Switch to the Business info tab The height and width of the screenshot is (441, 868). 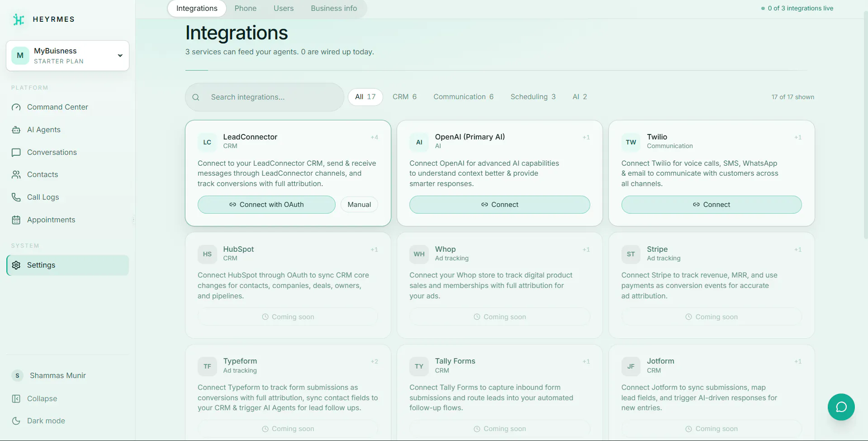[x=334, y=9]
